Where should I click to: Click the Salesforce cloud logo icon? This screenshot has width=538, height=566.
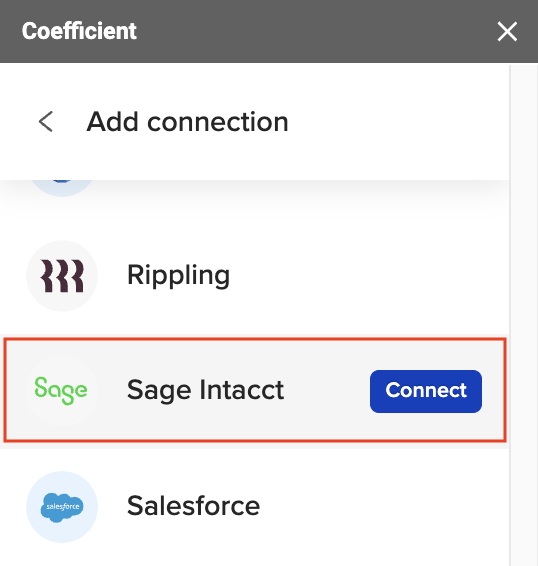coord(62,507)
